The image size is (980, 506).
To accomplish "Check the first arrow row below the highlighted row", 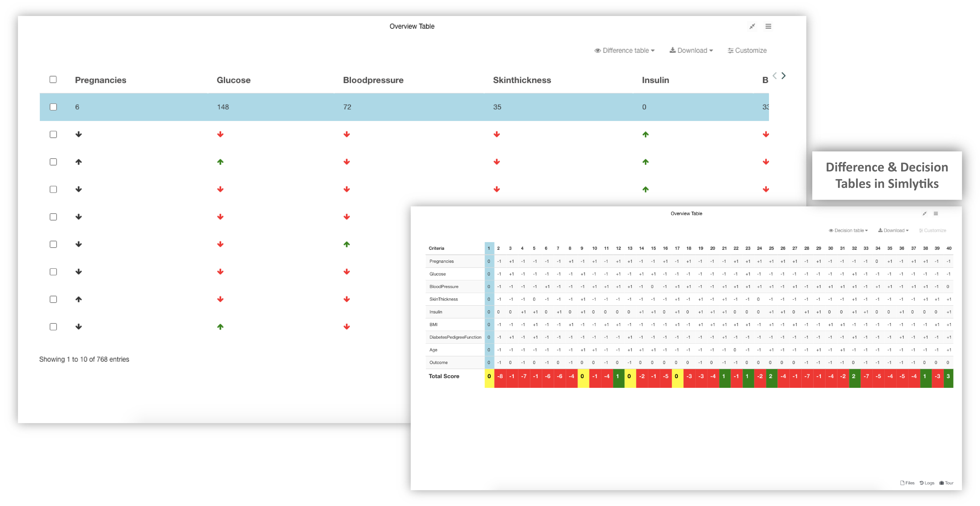I will point(53,135).
